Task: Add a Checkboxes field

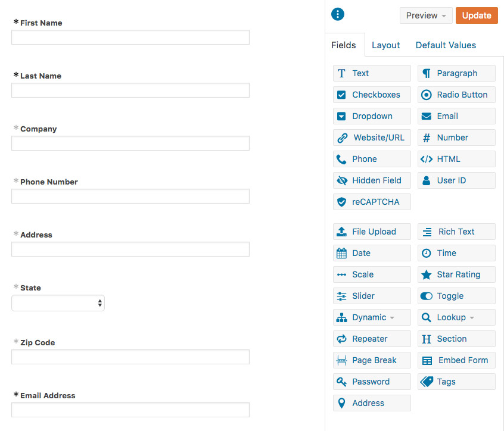Action: tap(372, 95)
